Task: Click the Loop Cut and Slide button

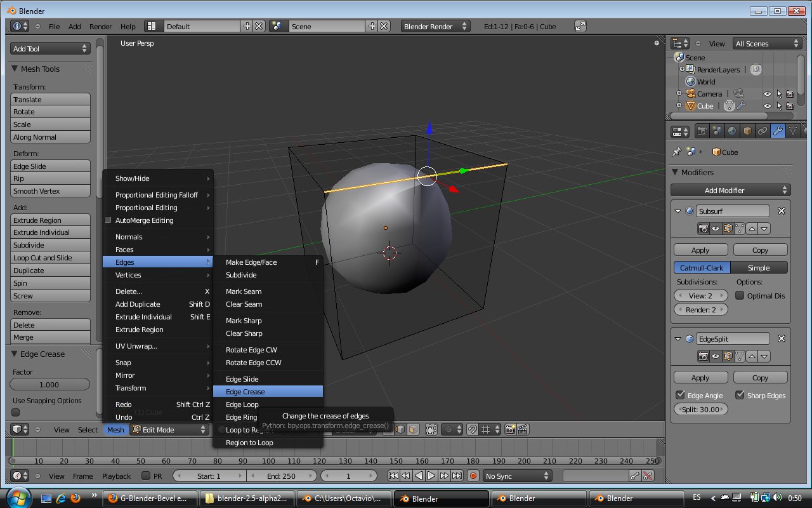Action: click(50, 258)
